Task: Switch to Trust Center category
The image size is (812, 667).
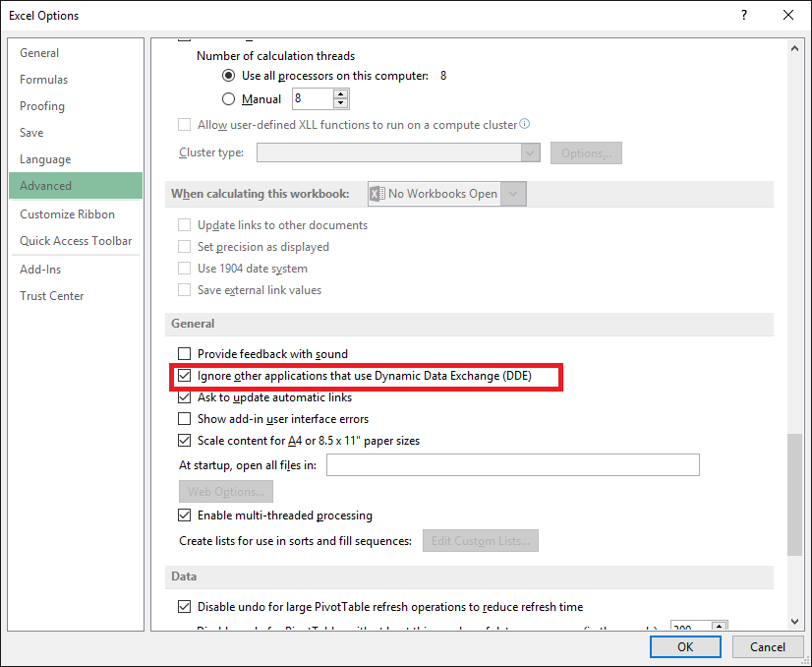Action: 52,296
